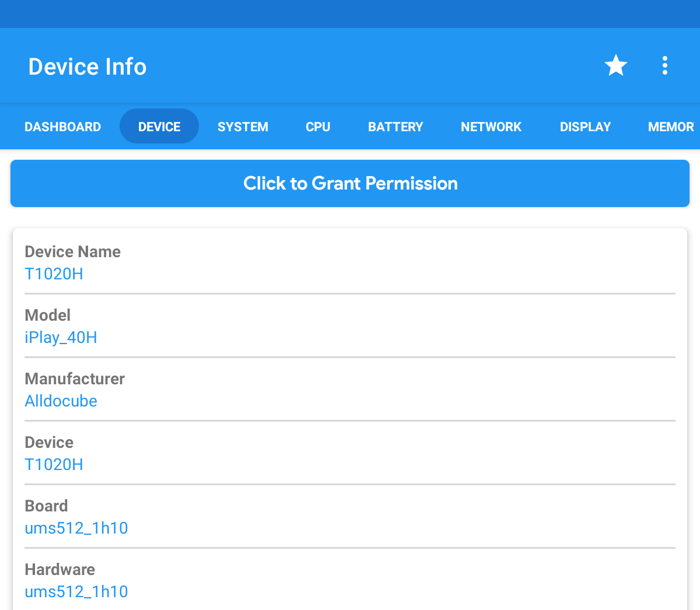The image size is (700, 610).
Task: Click the Device Info app title
Action: pos(87,66)
